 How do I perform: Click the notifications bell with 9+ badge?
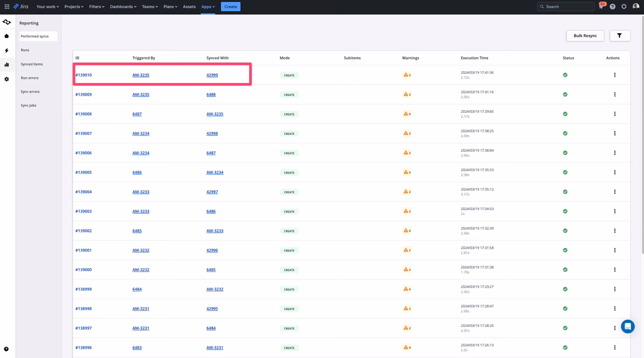coord(601,7)
